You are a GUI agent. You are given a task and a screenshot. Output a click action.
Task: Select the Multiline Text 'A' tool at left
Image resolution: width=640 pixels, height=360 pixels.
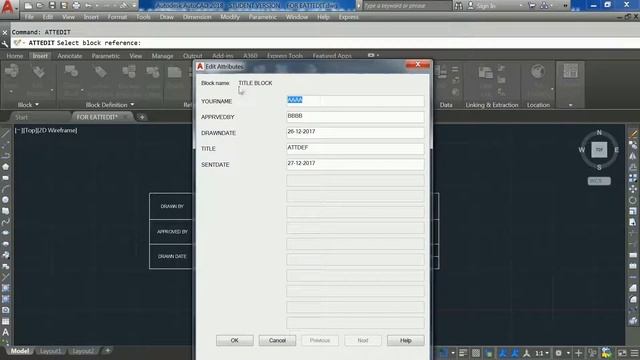[5, 332]
